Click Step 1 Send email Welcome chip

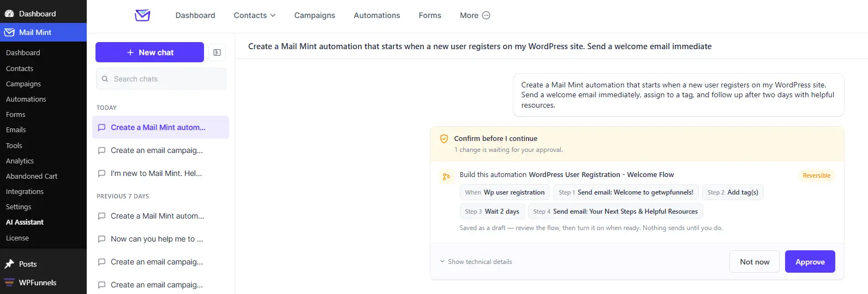(626, 192)
